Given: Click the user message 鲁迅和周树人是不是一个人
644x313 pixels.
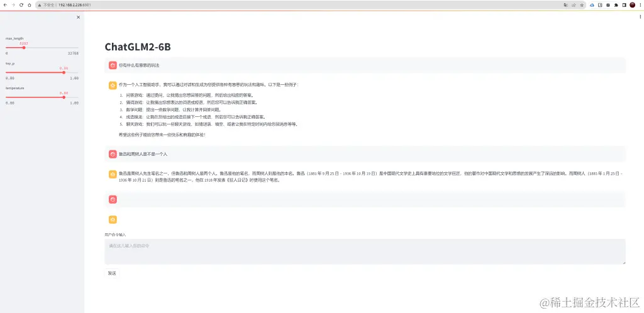Looking at the screenshot, I should click(x=143, y=154).
